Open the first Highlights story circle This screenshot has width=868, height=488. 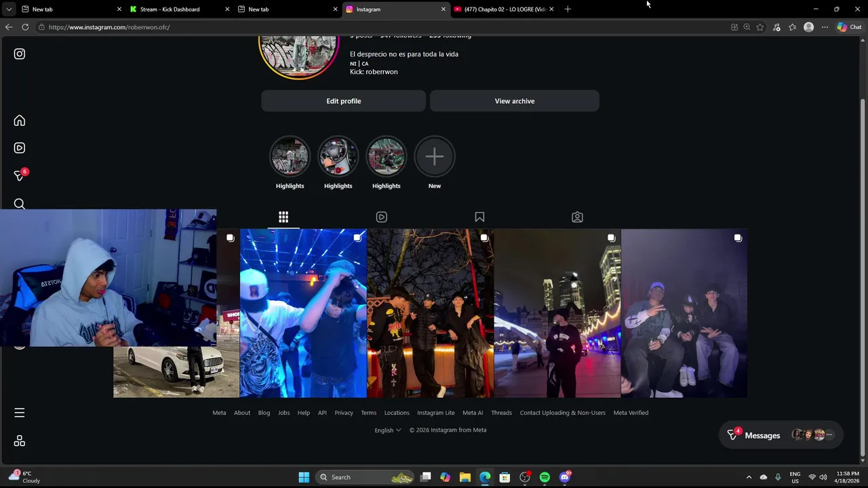click(x=290, y=156)
